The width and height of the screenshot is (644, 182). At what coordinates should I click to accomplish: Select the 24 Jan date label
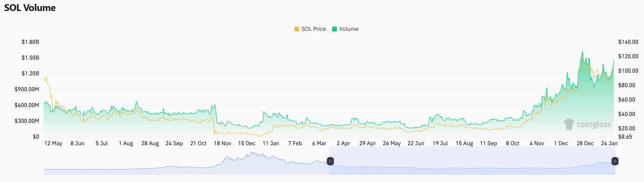609,143
